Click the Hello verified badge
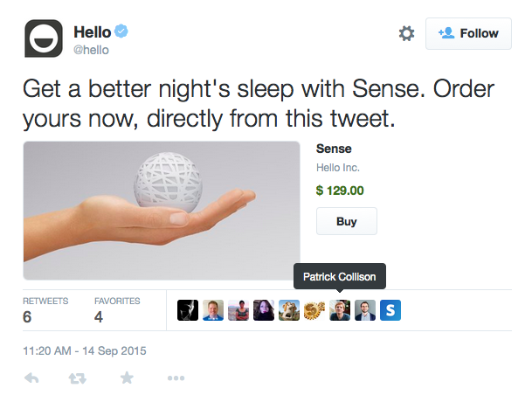This screenshot has width=532, height=402. (x=123, y=32)
